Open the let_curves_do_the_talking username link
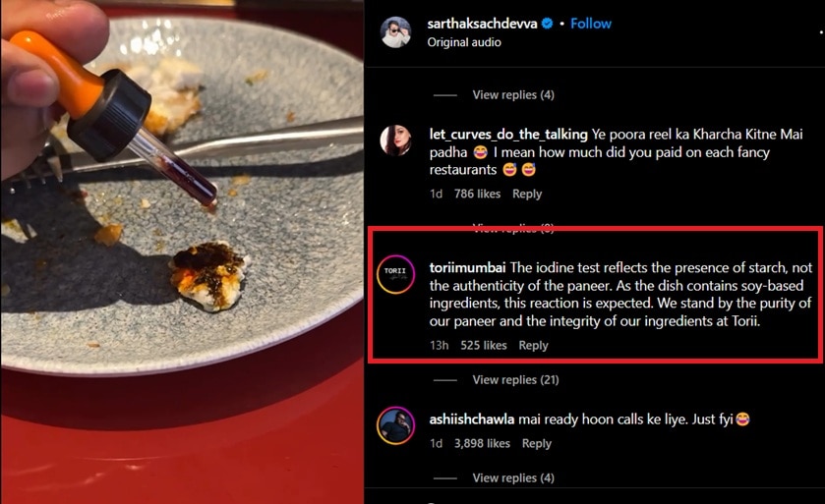Screen dimensions: 825x504 (x=507, y=135)
